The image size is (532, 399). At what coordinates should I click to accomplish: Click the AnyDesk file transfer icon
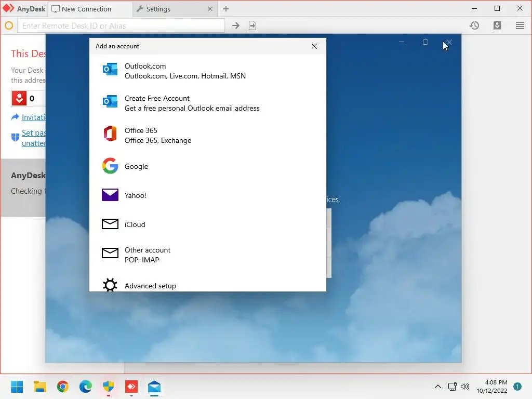pyautogui.click(x=252, y=25)
